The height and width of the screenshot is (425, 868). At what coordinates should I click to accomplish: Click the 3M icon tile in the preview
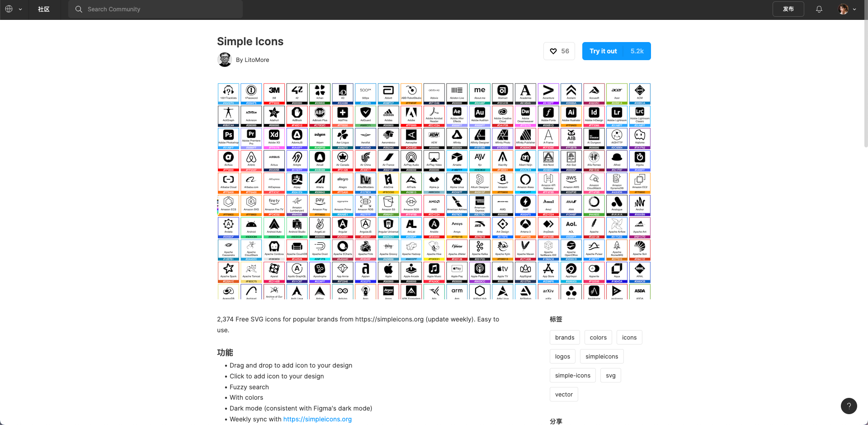274,94
